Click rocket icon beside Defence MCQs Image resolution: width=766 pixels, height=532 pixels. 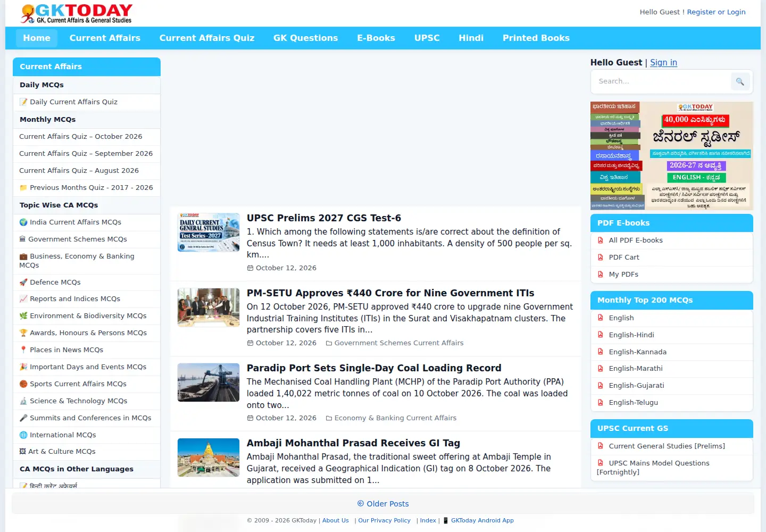tap(23, 282)
